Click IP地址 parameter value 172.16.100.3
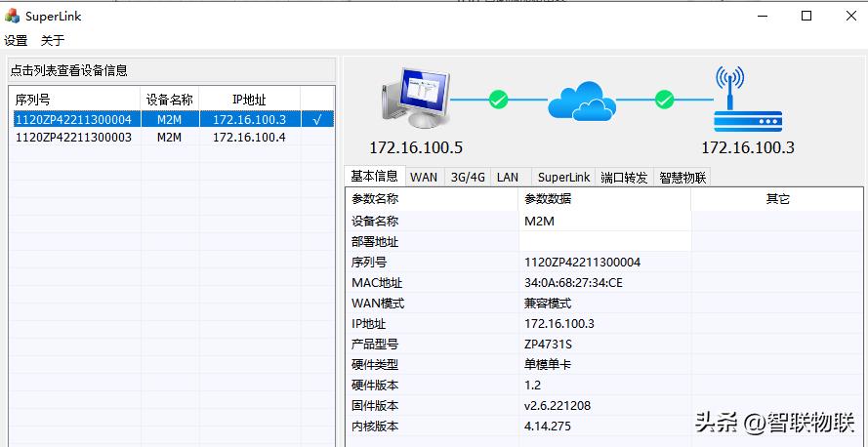The image size is (868, 447). coord(559,324)
